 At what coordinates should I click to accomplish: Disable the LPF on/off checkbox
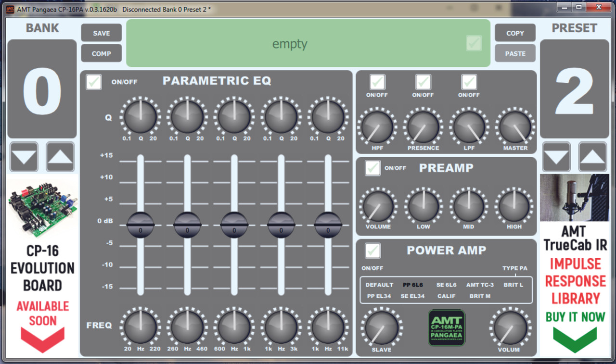point(469,81)
